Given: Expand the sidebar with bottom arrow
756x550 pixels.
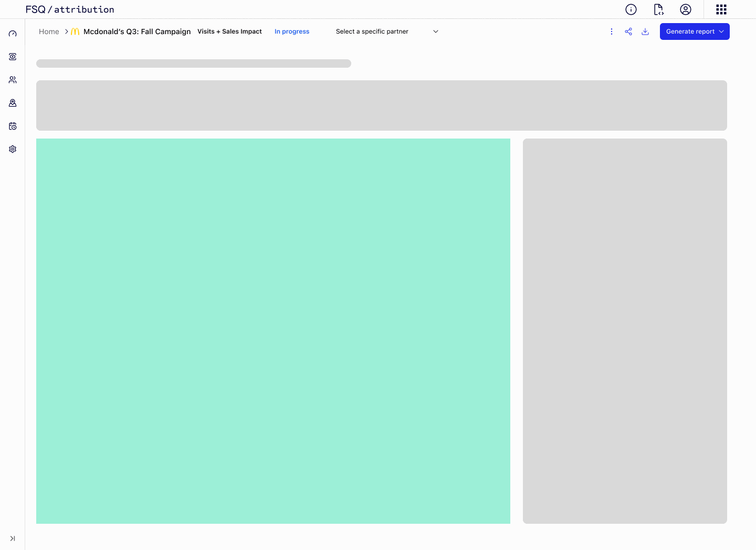Looking at the screenshot, I should coord(13,538).
